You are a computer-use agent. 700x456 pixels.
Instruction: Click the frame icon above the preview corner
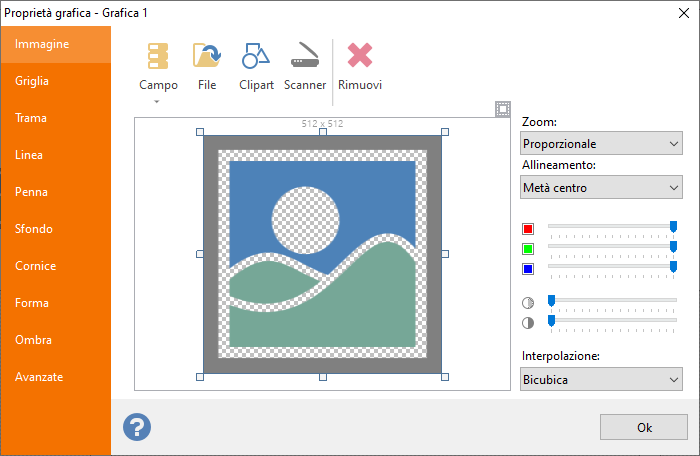click(x=503, y=109)
